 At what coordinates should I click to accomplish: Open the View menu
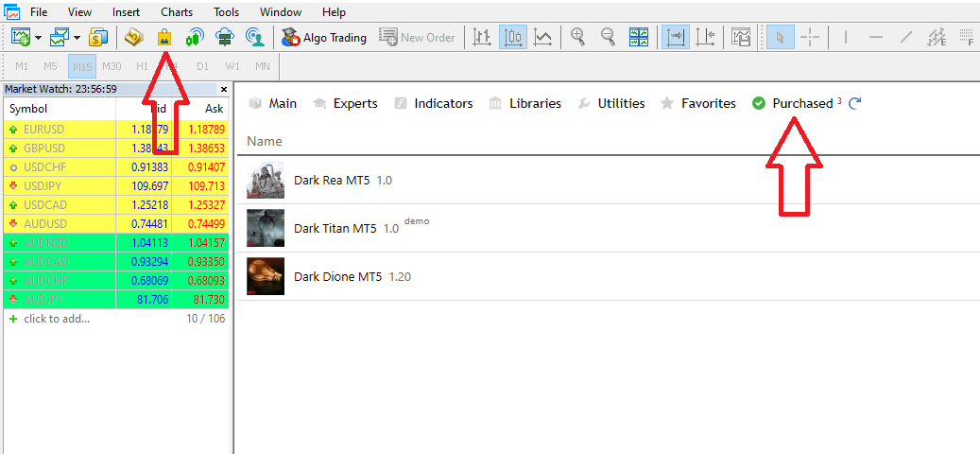coord(79,12)
